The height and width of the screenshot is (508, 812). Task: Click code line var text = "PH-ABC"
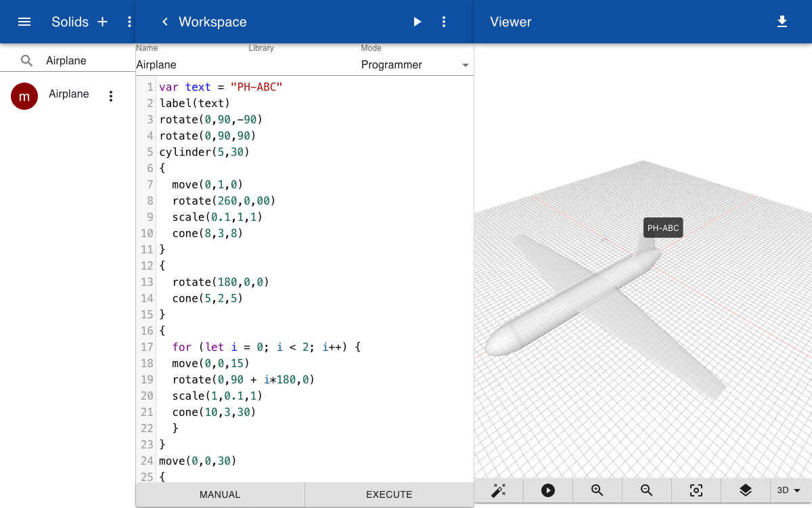point(221,87)
